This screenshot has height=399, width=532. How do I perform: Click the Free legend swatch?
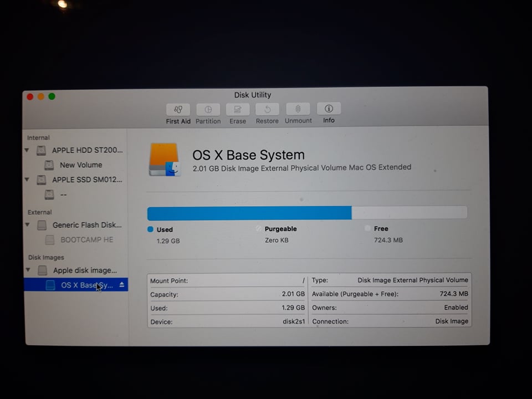click(367, 228)
